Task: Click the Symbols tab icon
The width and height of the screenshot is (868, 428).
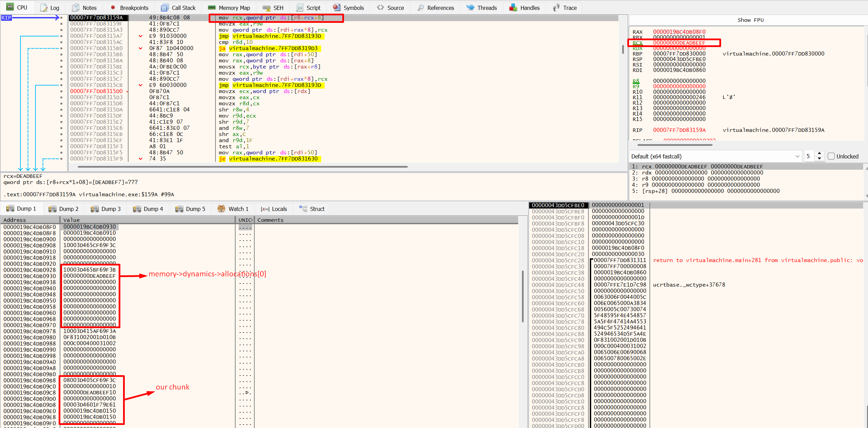Action: [x=336, y=7]
